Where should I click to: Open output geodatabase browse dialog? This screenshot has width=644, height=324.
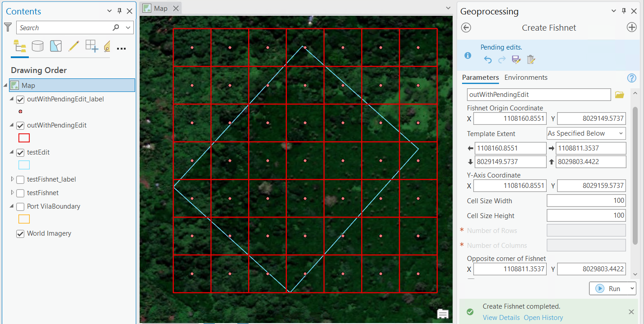[x=619, y=94]
